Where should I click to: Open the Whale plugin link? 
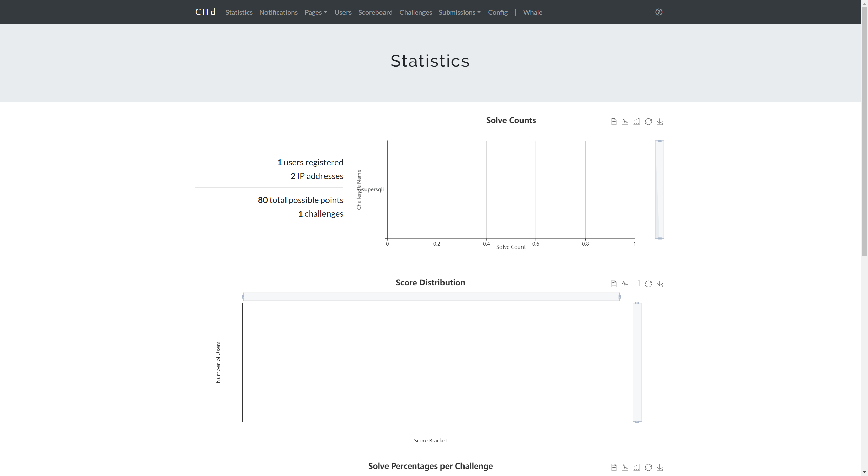[x=533, y=12]
